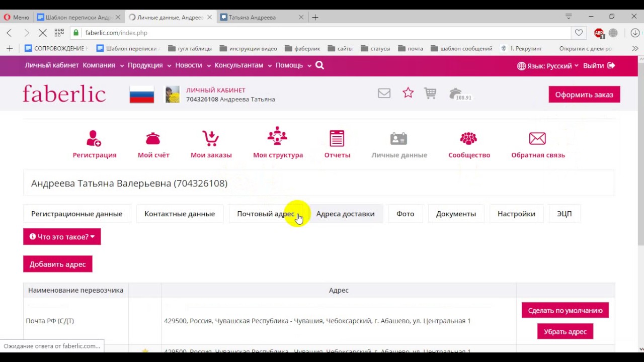
Task: Open the фаберлик bookmark folder
Action: click(302, 48)
